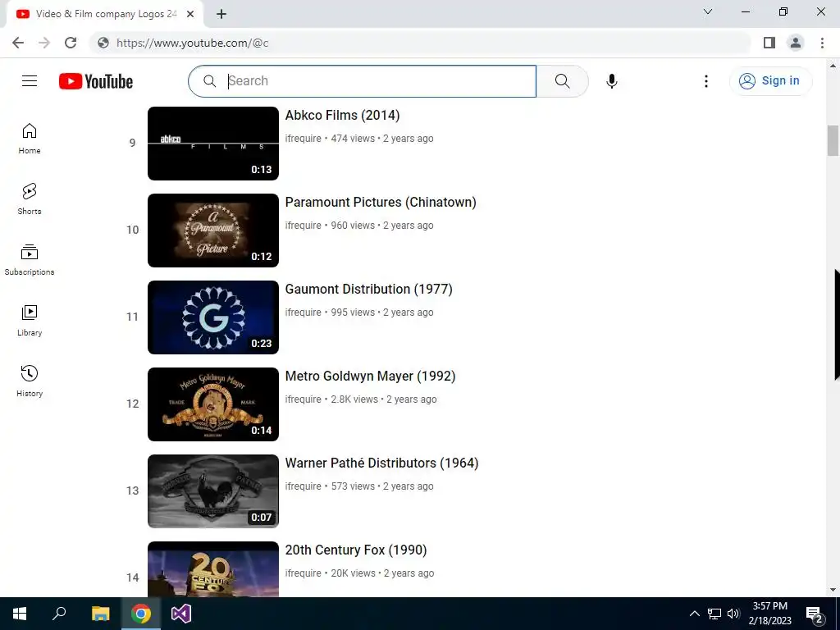Open Shorts from the sidebar
The height and width of the screenshot is (630, 840).
coord(30,199)
